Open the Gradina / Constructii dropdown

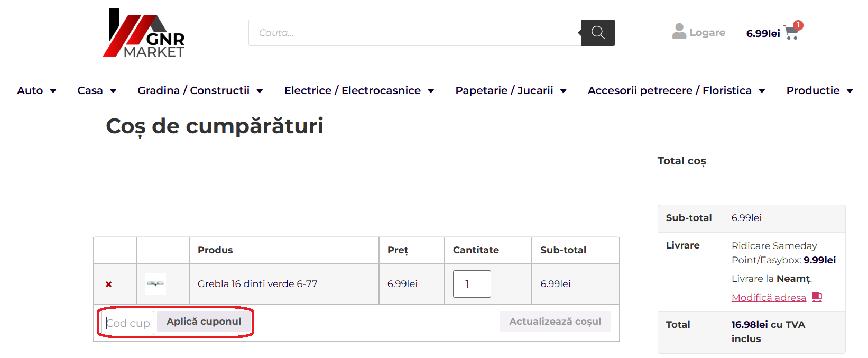point(260,91)
